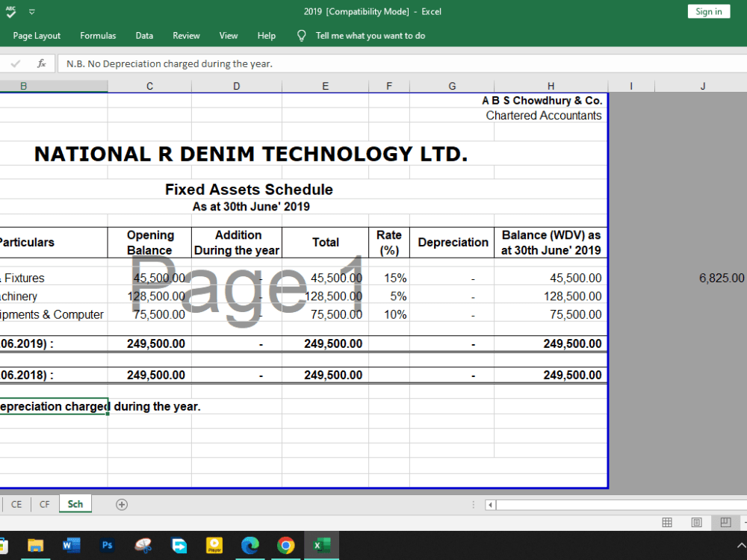
Task: Click the 6,825.00 value in column J
Action: coord(722,278)
